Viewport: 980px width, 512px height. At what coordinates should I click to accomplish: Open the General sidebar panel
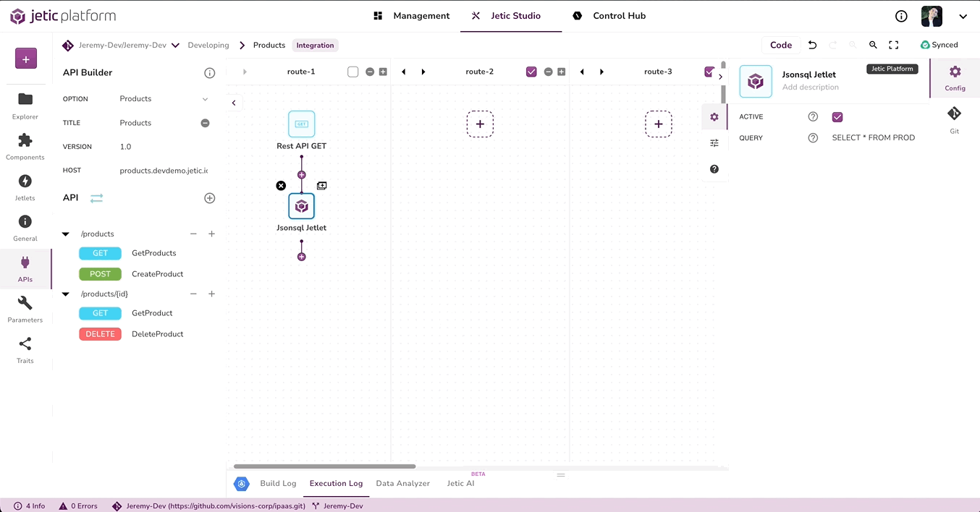point(25,227)
